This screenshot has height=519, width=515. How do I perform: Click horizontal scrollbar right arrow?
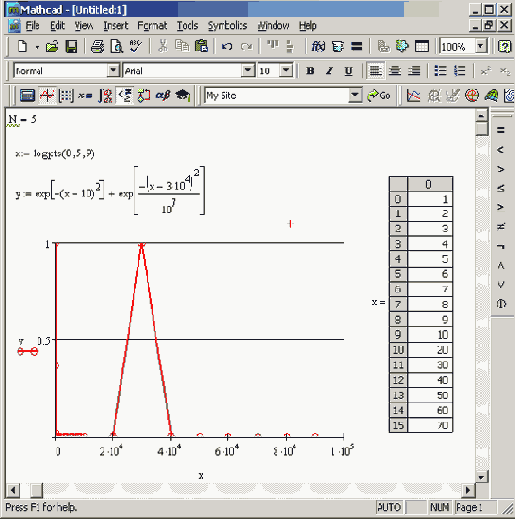pos(468,490)
